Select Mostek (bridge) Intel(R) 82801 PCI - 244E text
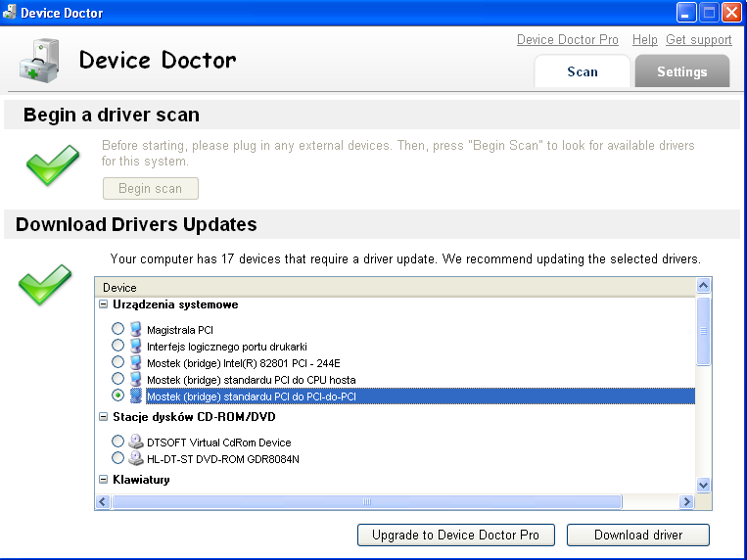Image resolution: width=747 pixels, height=560 pixels. tap(244, 363)
